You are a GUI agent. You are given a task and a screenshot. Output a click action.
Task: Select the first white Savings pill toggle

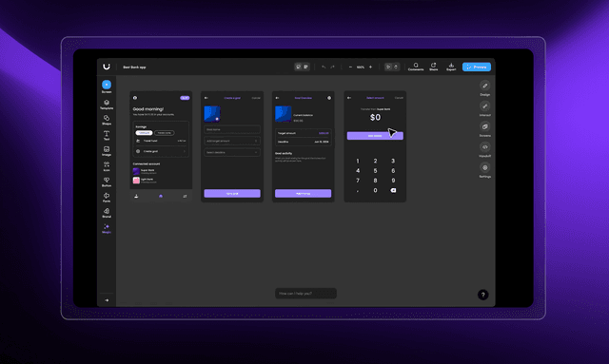(144, 133)
